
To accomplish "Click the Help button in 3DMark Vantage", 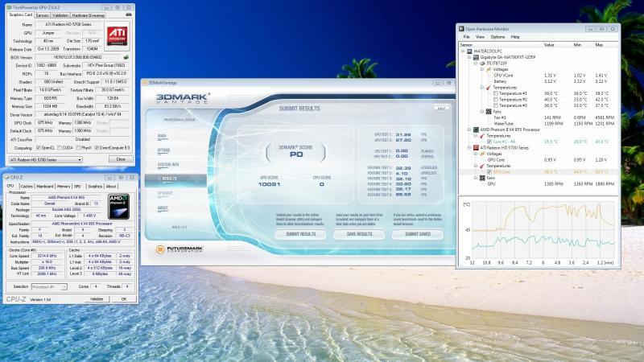I will point(441,109).
